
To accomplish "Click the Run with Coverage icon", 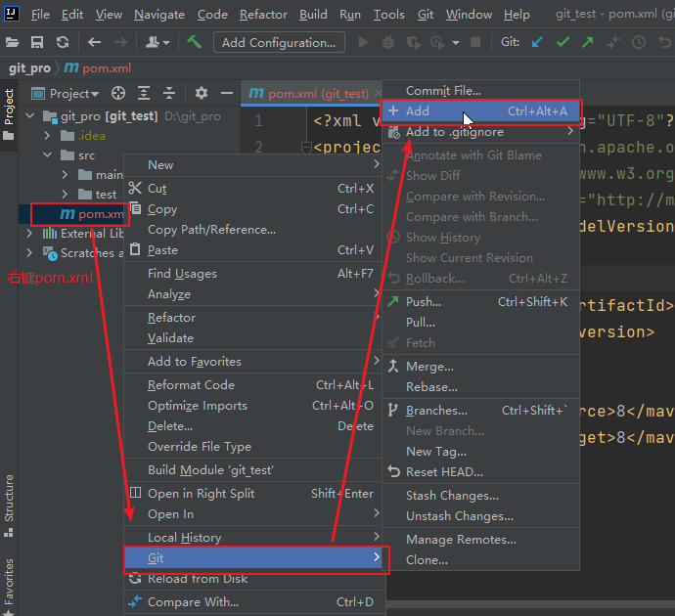I will 413,42.
